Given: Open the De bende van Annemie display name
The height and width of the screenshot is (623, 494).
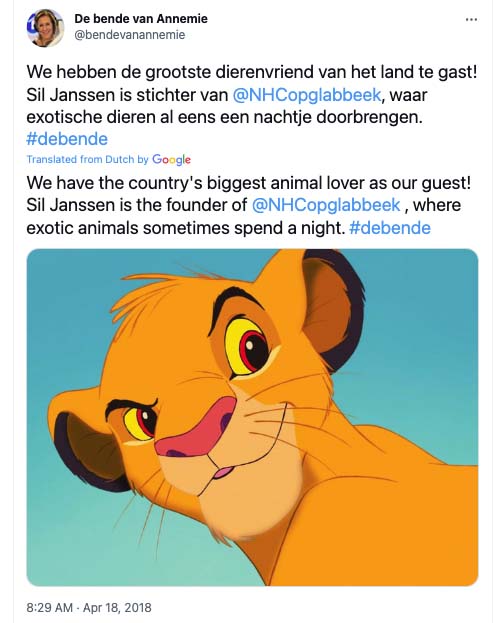Looking at the screenshot, I should click(x=141, y=19).
